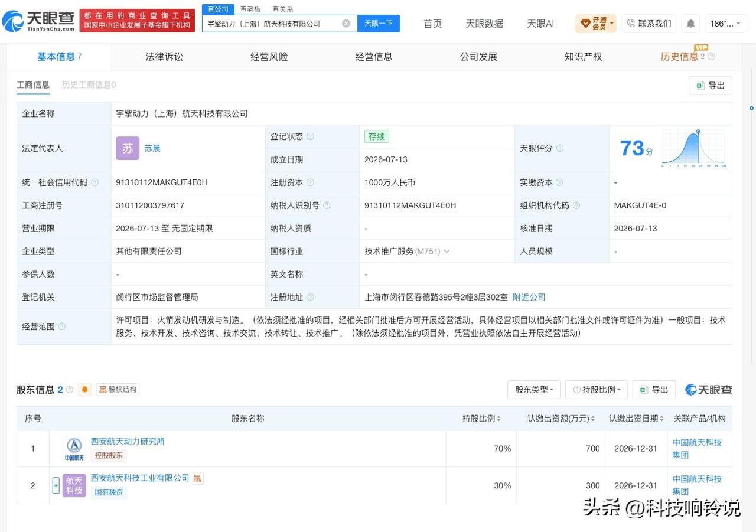Sort by 认缴出资额 column arrows

pyautogui.click(x=594, y=419)
